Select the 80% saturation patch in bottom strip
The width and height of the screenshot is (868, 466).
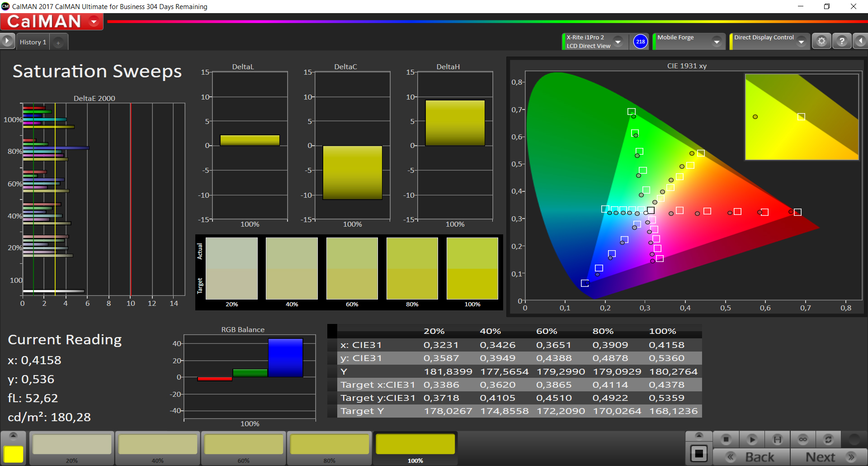(x=330, y=447)
